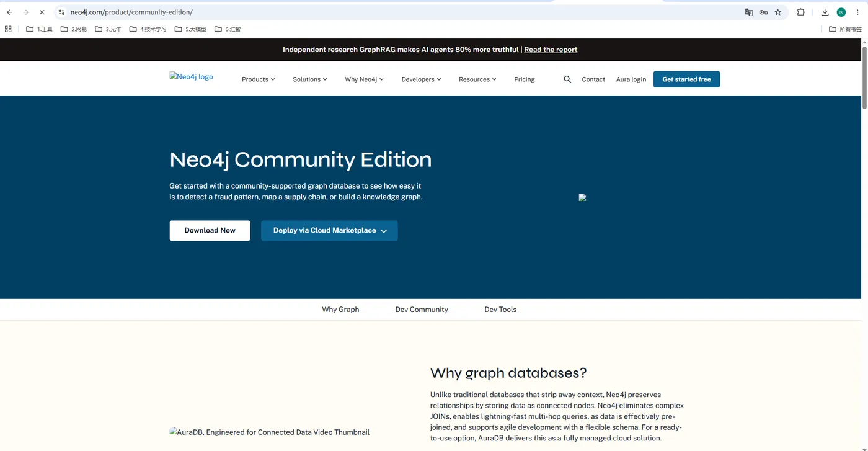Expand the Developers menu
The image size is (868, 451).
click(421, 79)
